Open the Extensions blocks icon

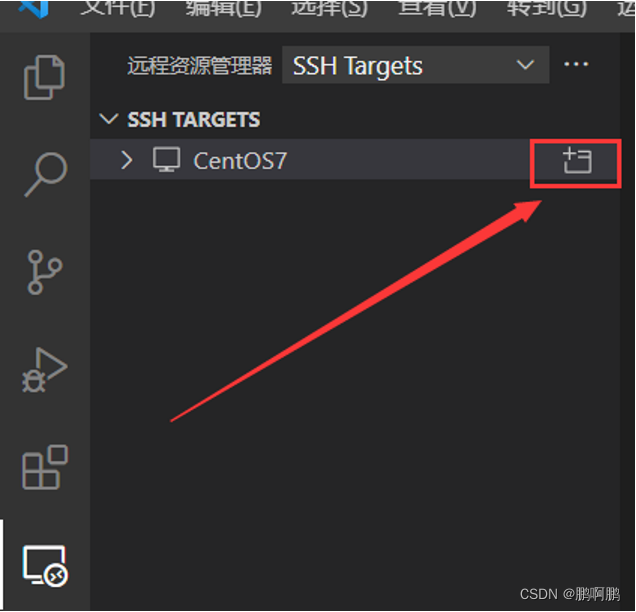click(45, 467)
